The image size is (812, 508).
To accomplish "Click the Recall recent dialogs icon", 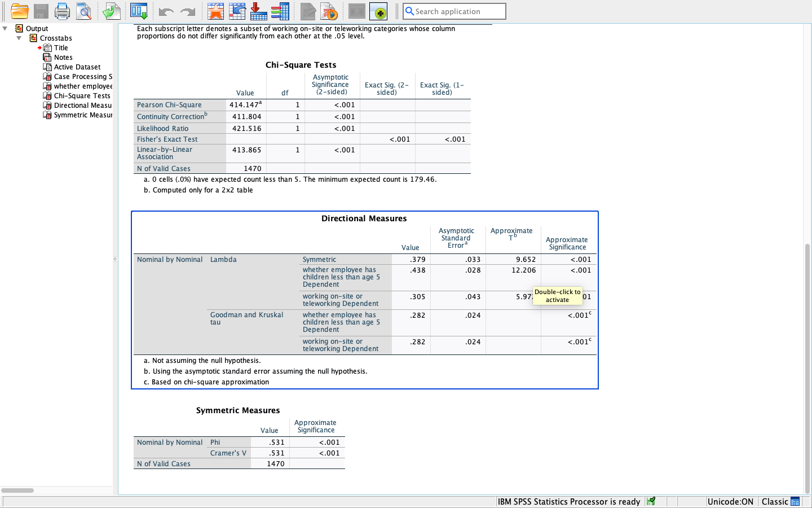I will click(139, 11).
